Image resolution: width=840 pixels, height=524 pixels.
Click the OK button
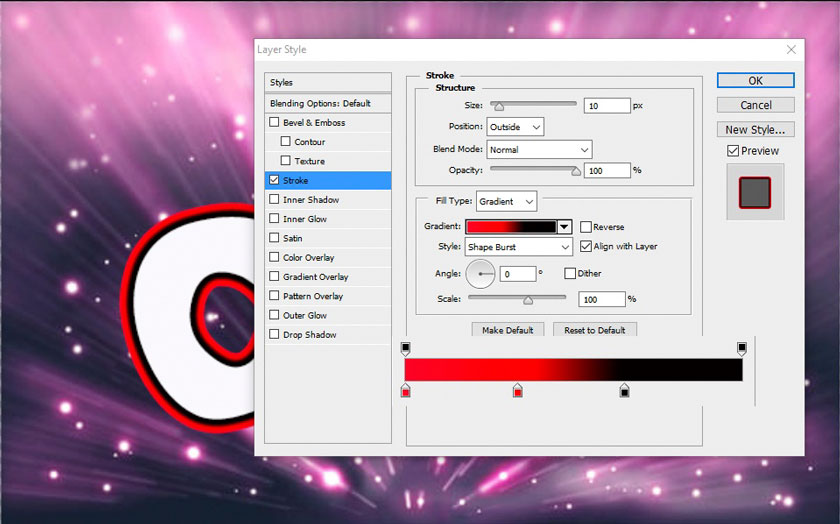pyautogui.click(x=755, y=80)
